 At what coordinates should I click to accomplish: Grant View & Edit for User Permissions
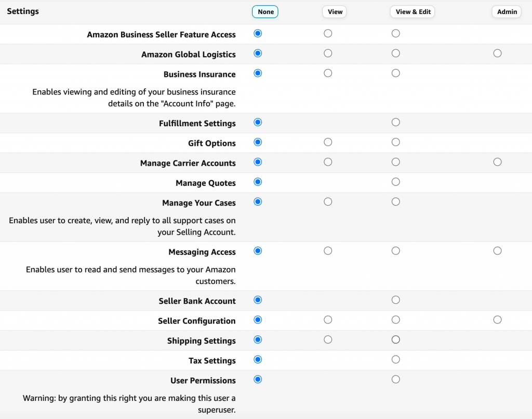coord(395,379)
